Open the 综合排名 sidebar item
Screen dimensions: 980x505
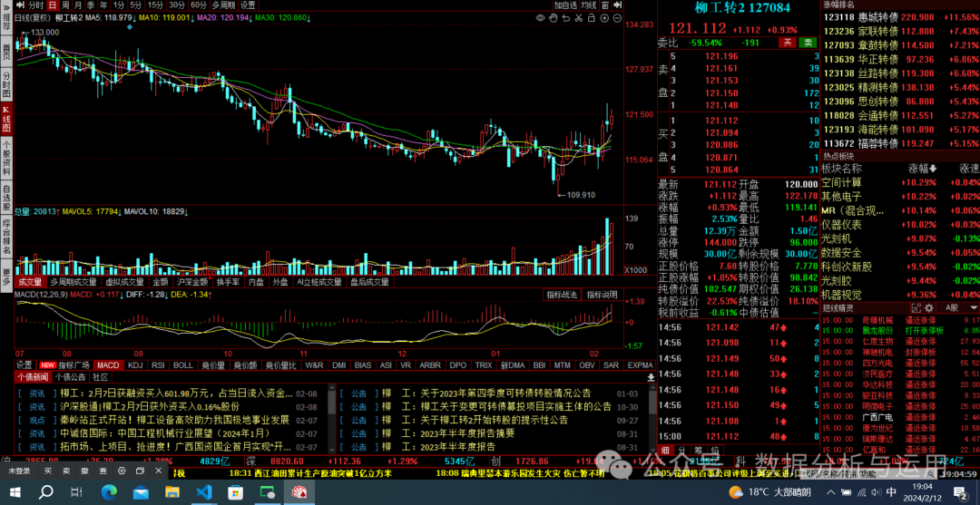(6, 238)
